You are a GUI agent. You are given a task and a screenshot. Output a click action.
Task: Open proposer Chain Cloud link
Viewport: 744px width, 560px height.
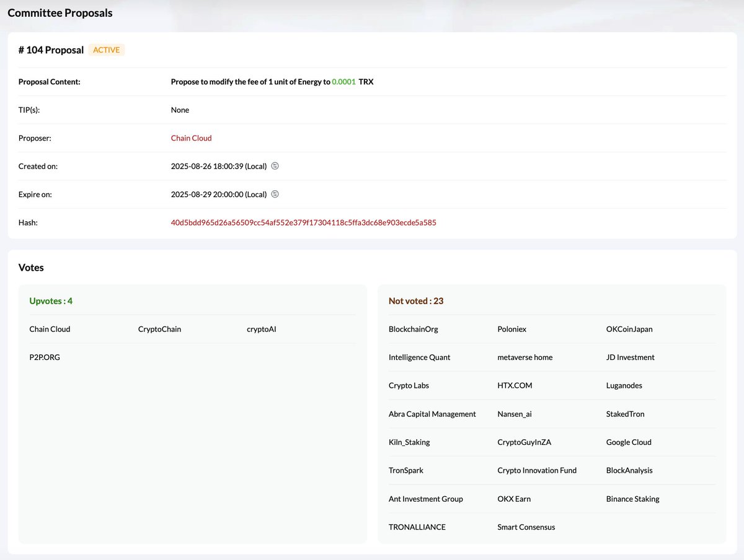coord(191,138)
